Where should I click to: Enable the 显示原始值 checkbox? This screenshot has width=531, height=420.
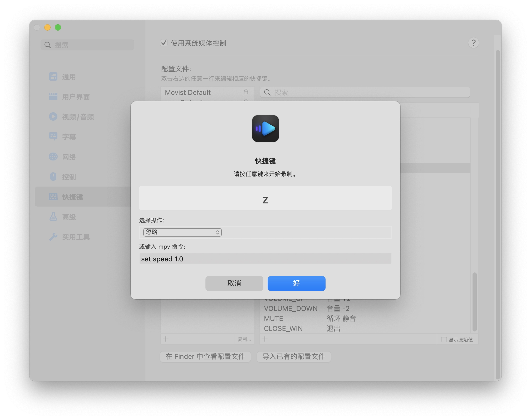pos(444,339)
